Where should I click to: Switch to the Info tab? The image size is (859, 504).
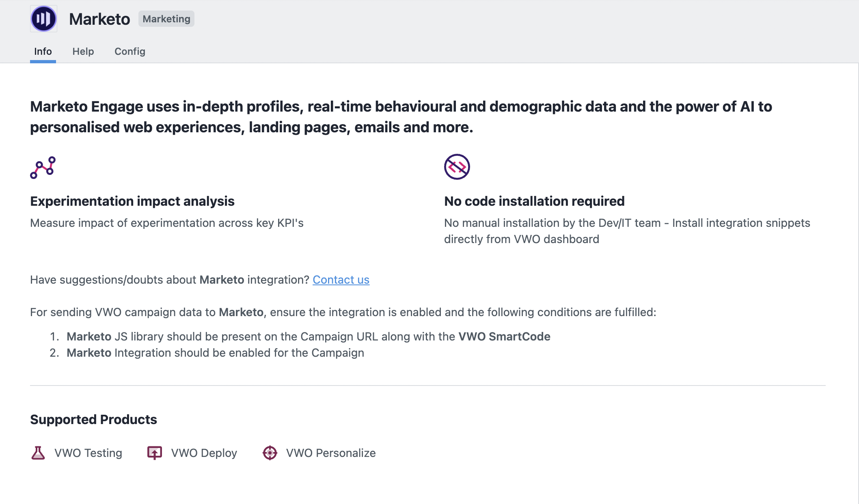43,52
